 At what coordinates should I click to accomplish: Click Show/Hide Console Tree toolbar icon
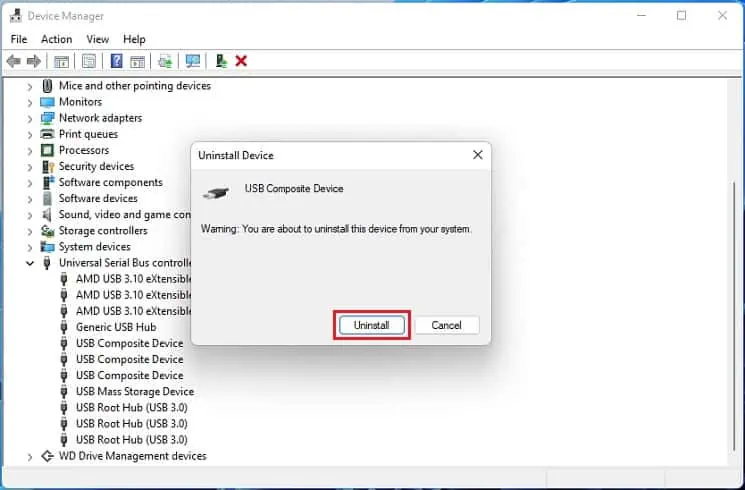point(61,61)
